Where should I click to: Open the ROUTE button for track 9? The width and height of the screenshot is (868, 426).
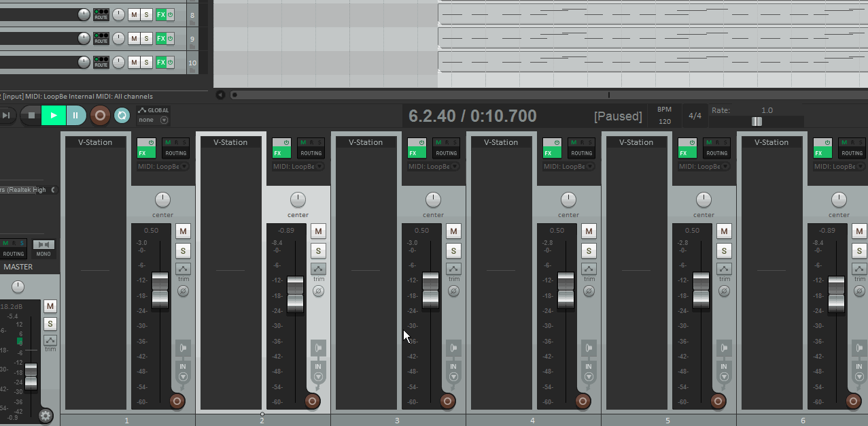[101, 39]
